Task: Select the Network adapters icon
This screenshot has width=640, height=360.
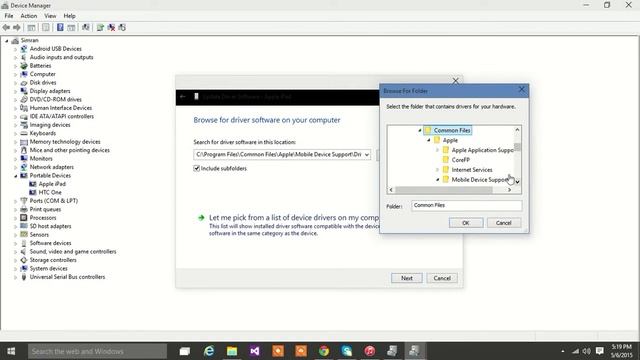Action: [x=24, y=167]
